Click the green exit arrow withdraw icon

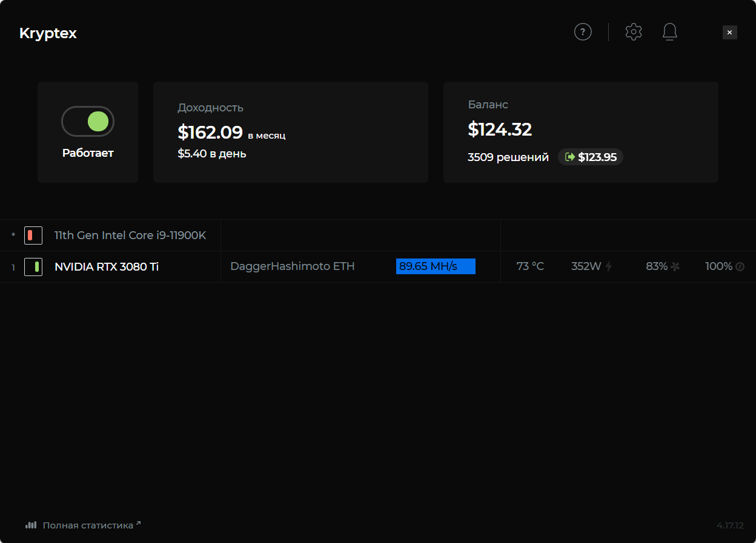point(569,157)
